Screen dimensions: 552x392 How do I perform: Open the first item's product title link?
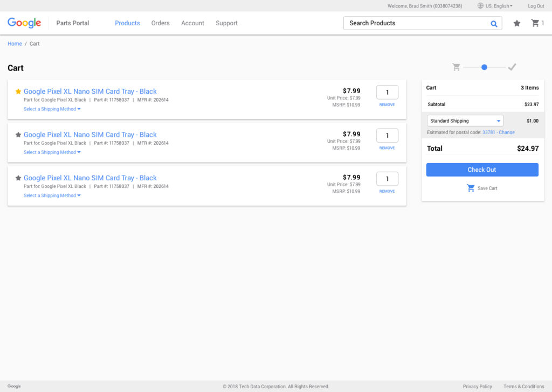tap(90, 92)
